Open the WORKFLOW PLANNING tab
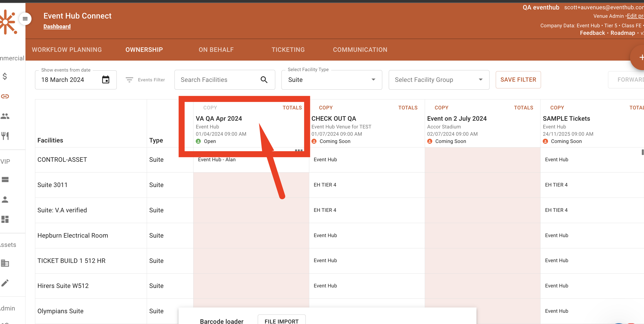This screenshot has width=644, height=324. (67, 50)
